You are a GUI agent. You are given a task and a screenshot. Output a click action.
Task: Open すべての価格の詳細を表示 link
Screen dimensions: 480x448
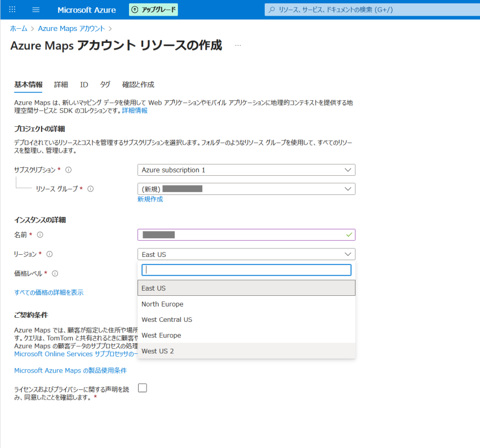click(48, 292)
